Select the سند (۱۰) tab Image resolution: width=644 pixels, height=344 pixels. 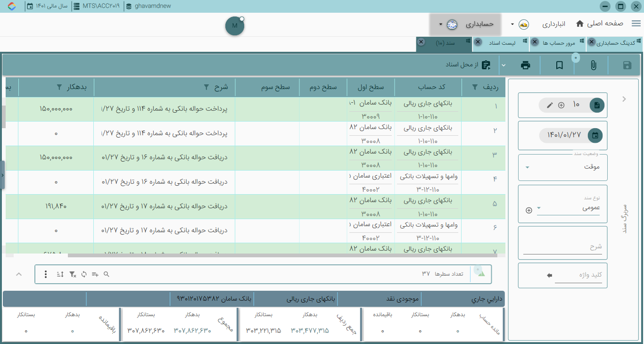444,43
